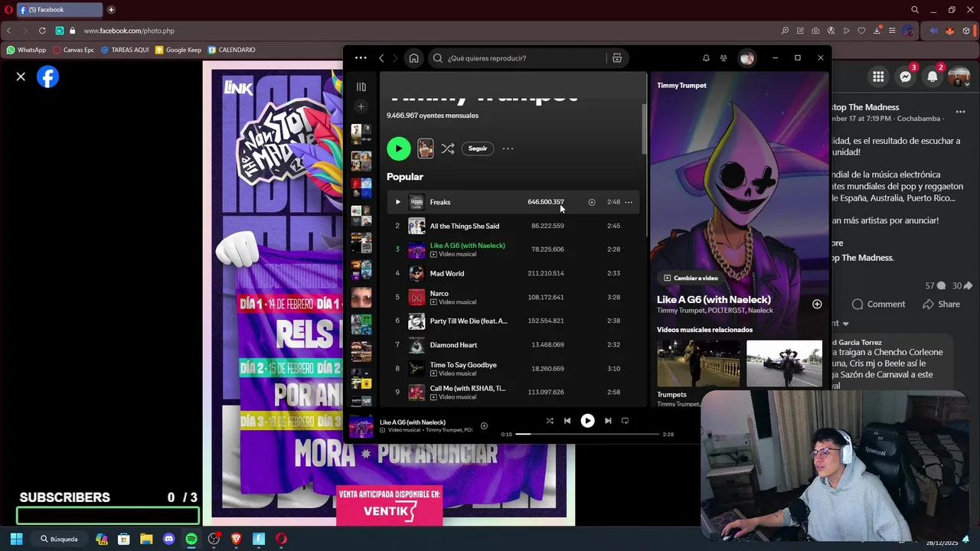Screen dimensions: 980x551
Task: Reload the Facebook page
Action: click(42, 31)
